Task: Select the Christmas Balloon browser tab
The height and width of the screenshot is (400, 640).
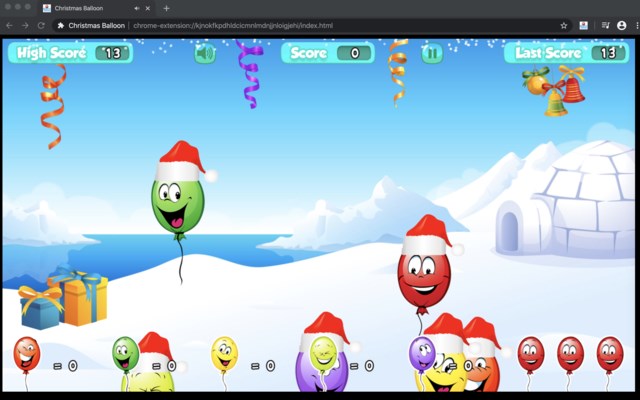Action: [x=96, y=8]
